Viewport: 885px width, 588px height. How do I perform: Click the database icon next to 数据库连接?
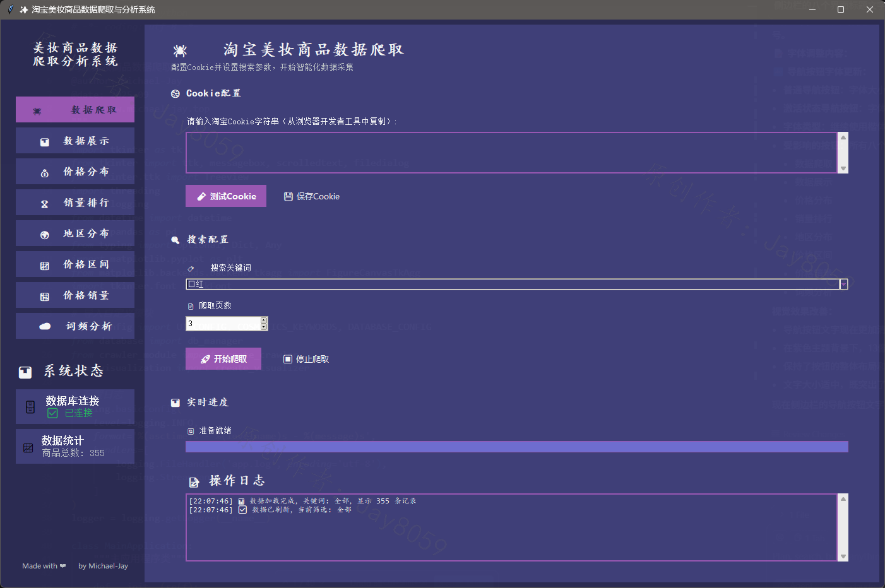[x=30, y=407]
